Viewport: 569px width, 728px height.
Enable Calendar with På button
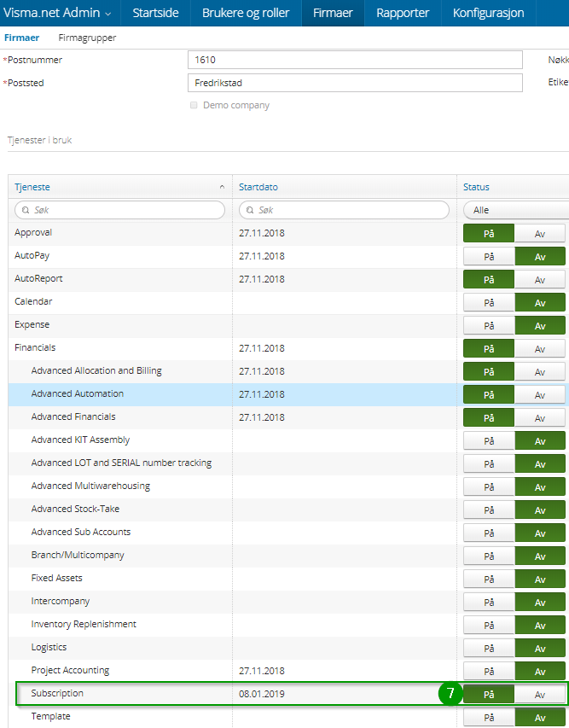[489, 303]
